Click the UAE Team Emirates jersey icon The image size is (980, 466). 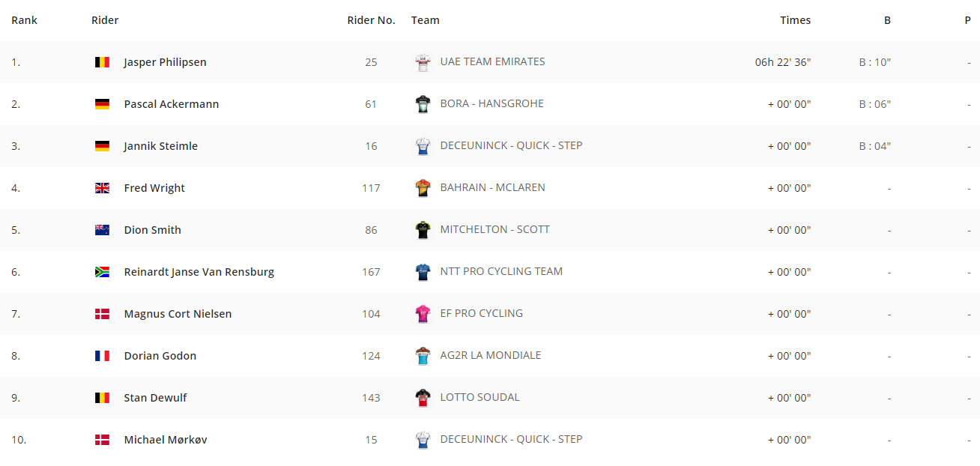[423, 62]
